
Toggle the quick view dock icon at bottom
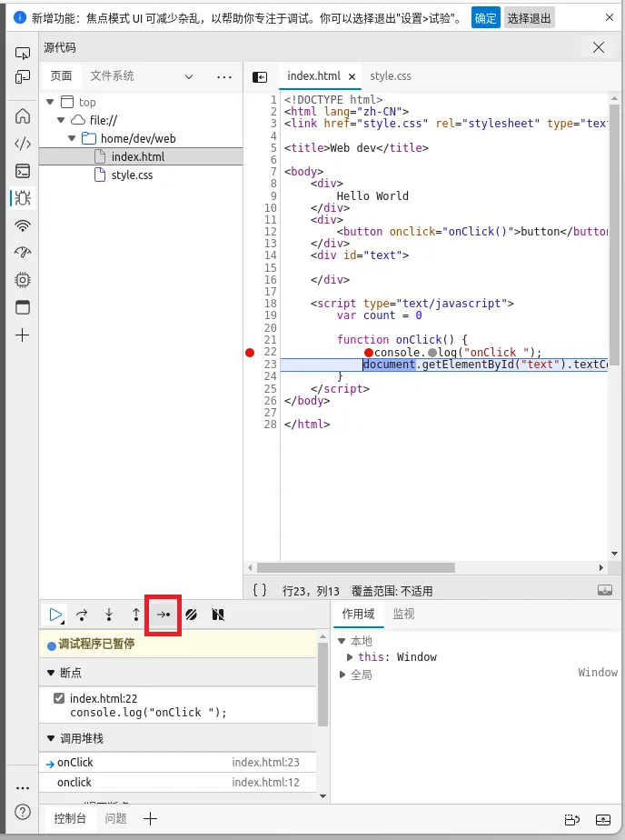(x=572, y=820)
